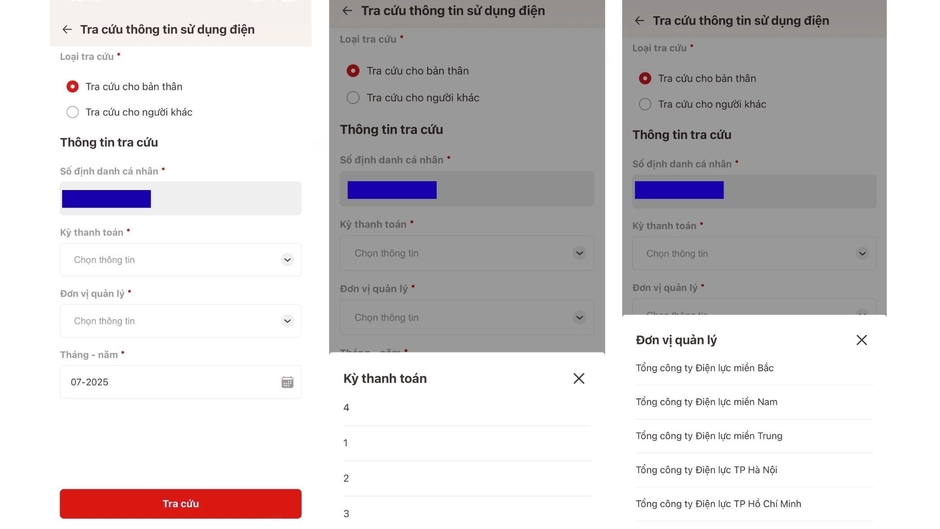Go back using arrow on leftmost screen
Viewport: 940px width, 529px height.
click(67, 29)
